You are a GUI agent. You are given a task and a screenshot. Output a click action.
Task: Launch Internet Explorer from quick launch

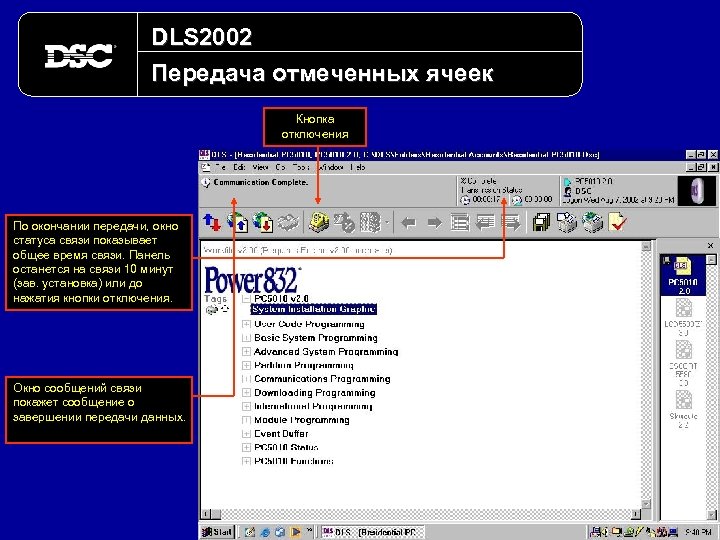coord(265,532)
